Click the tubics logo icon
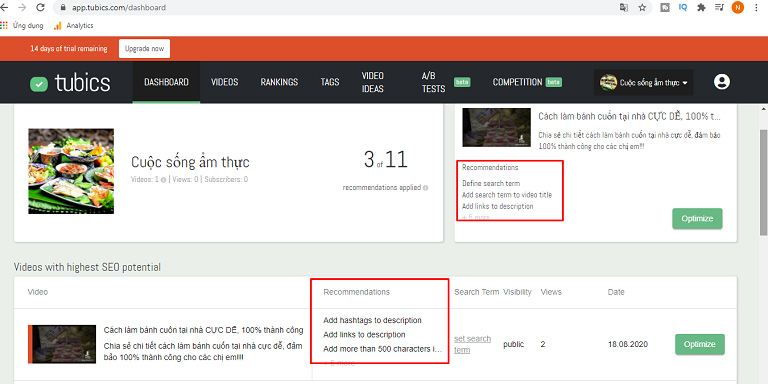 pyautogui.click(x=39, y=84)
